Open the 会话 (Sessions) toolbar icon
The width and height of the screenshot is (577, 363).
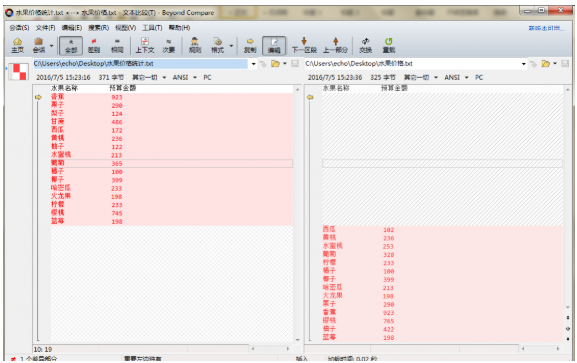[x=39, y=45]
